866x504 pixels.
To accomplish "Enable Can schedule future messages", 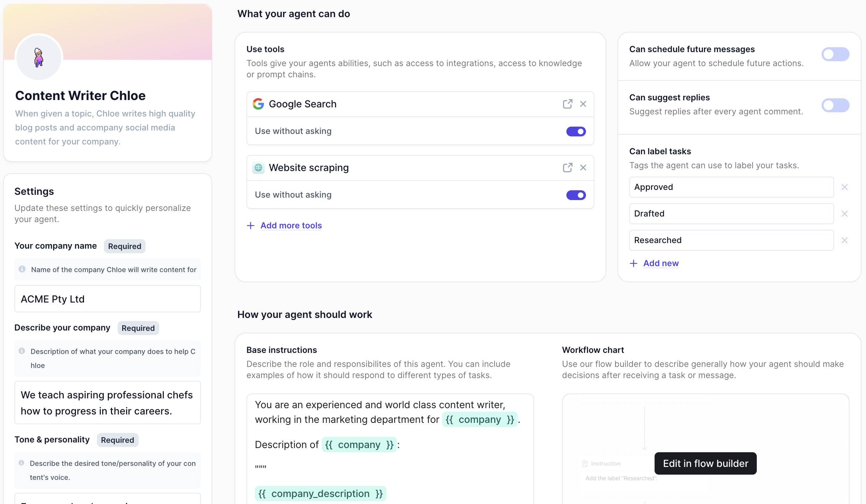I will 835,54.
